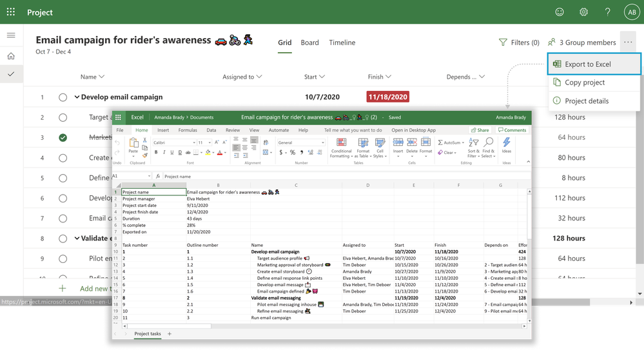Viewport: 644px width, 350px height.
Task: Go to Home in the sidebar
Action: [x=11, y=56]
